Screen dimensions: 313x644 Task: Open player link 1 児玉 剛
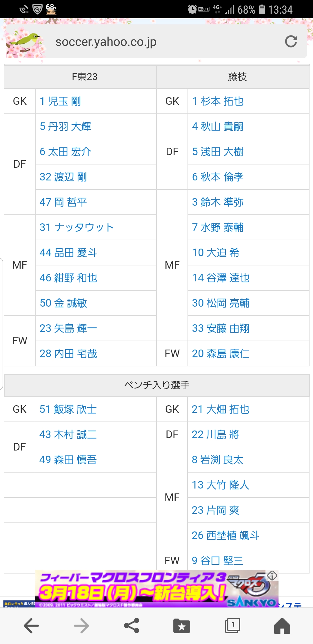60,101
